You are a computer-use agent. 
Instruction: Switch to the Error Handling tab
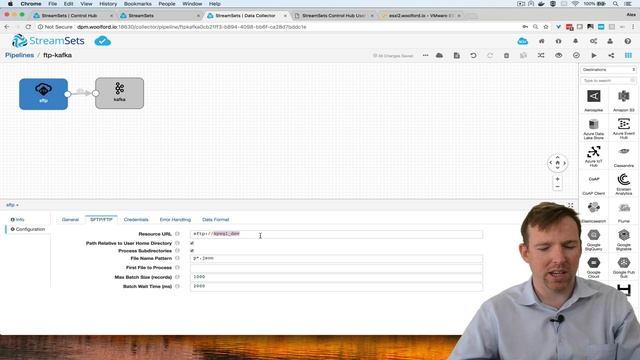[175, 220]
